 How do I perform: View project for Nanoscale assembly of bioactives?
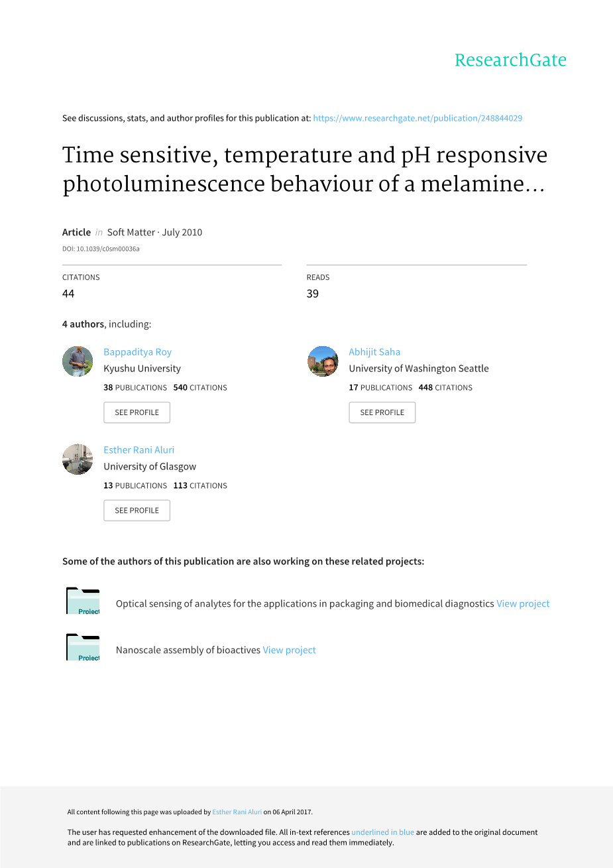289,650
